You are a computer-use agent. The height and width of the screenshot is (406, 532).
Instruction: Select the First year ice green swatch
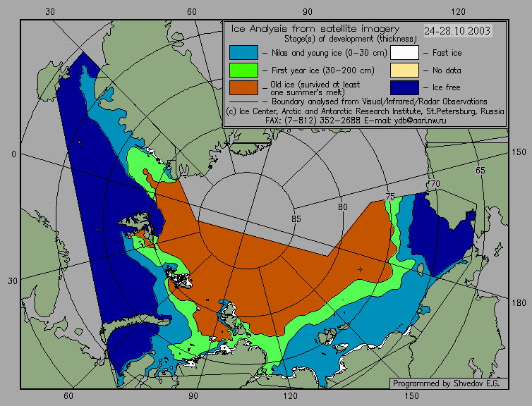pyautogui.click(x=243, y=70)
